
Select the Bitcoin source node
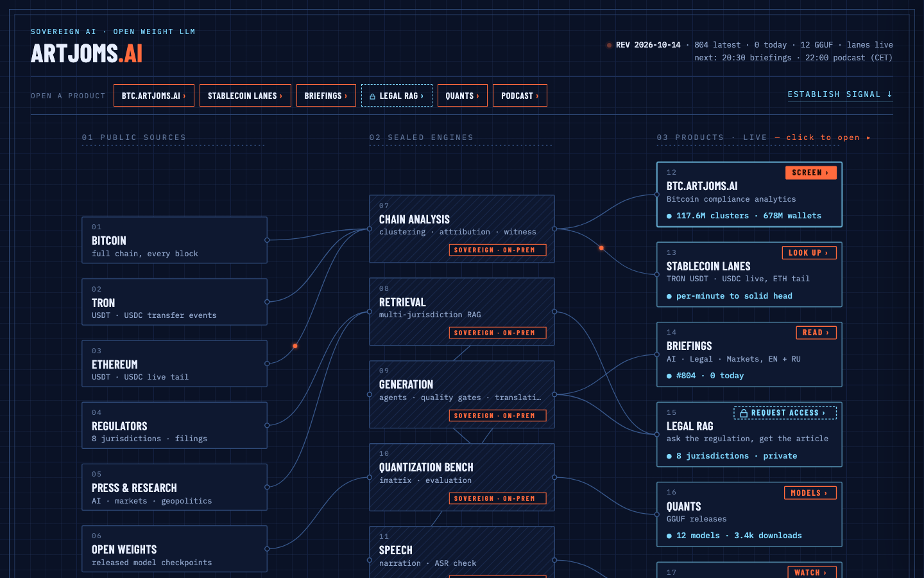pyautogui.click(x=175, y=240)
